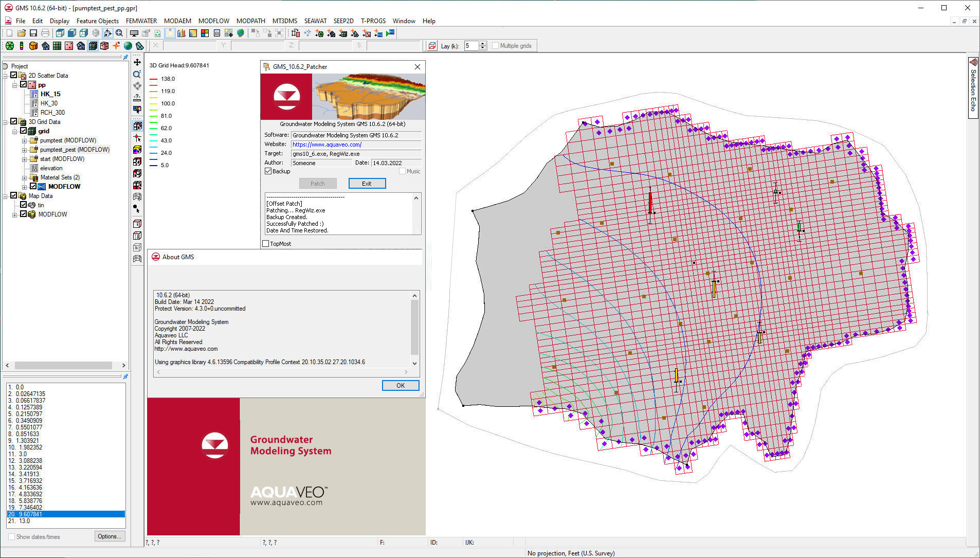Screen dimensions: 980x558
Task: Select the Select Node tool with red point
Action: [x=137, y=138]
